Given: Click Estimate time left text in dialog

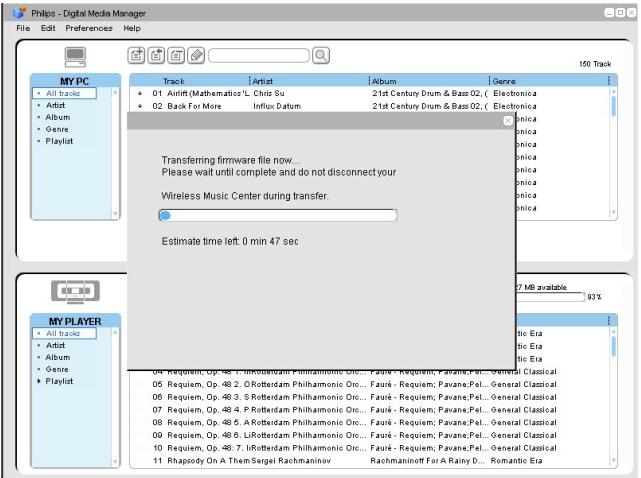Looking at the screenshot, I should click(230, 241).
